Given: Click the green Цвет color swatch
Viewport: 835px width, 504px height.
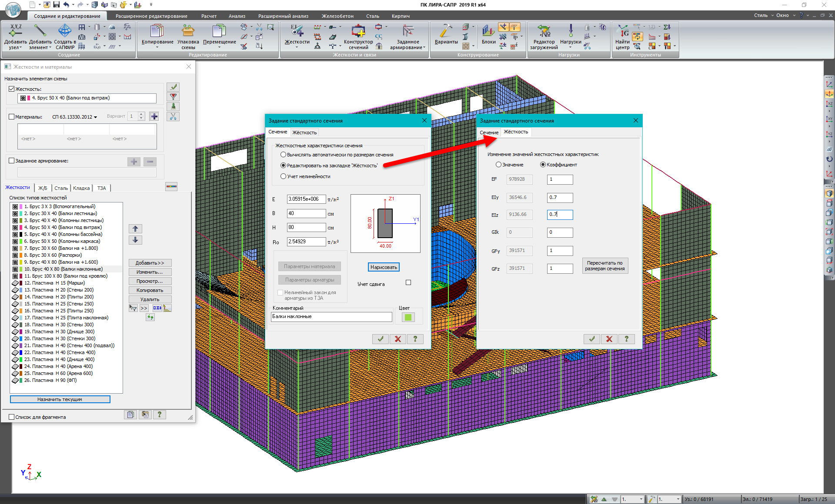Looking at the screenshot, I should click(x=407, y=317).
